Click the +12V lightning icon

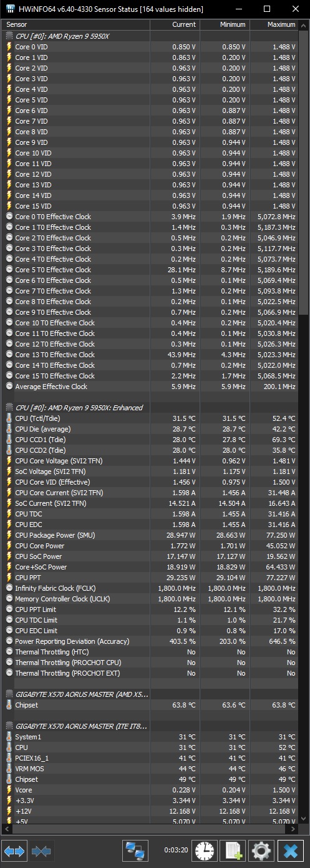coord(9,811)
